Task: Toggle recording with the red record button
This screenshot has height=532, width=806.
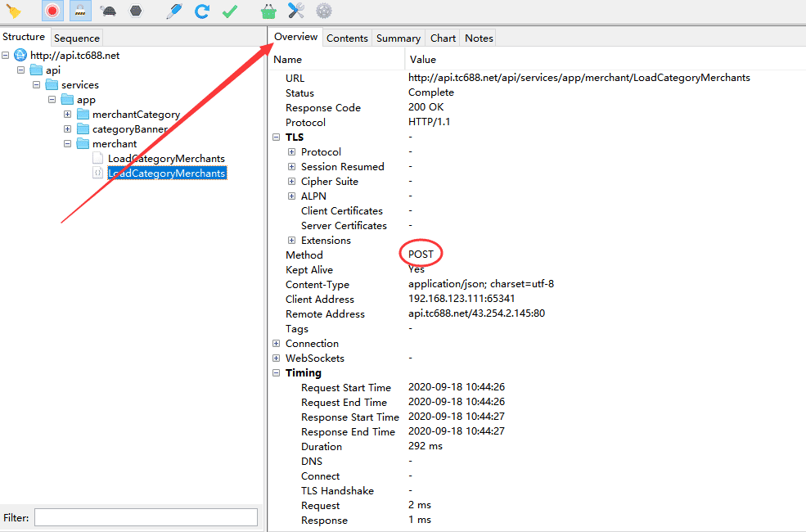Action: [x=51, y=11]
